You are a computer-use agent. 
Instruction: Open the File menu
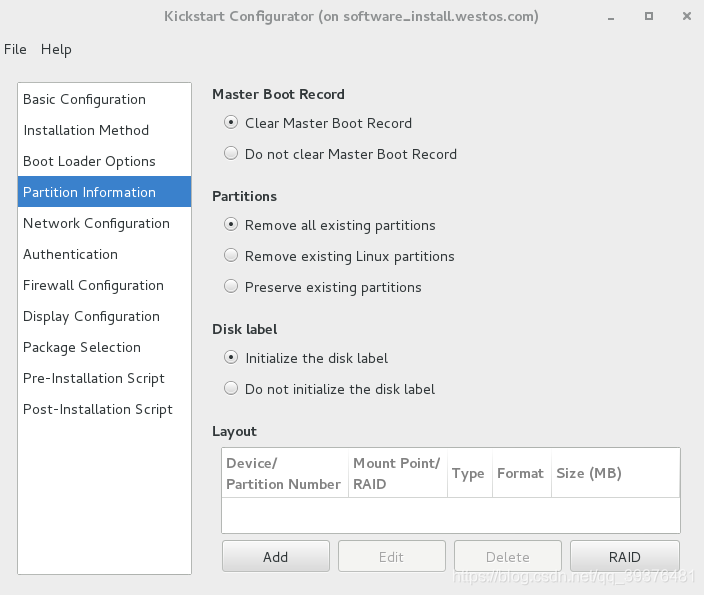15,49
